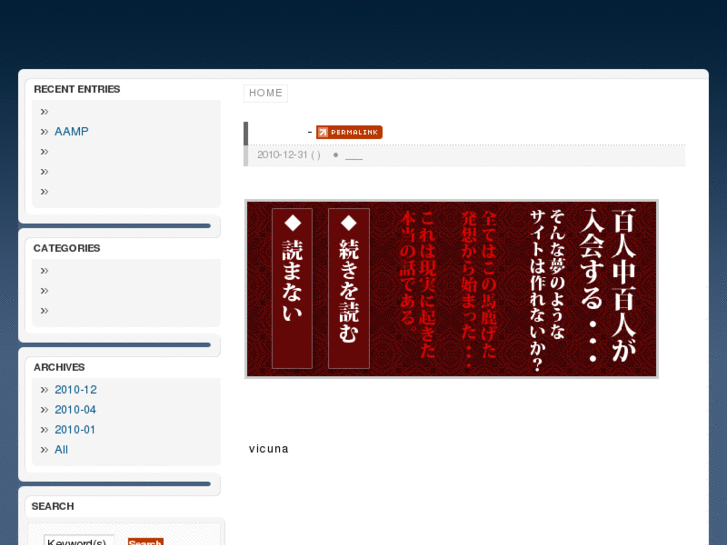Open the 2010-04 archive

(x=75, y=410)
